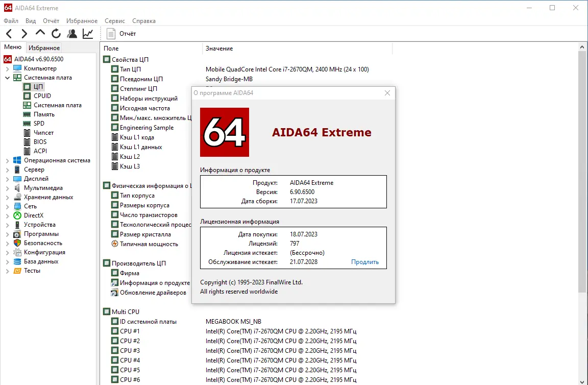This screenshot has height=385, width=588.
Task: Click the Сеть network icon
Action: point(17,206)
